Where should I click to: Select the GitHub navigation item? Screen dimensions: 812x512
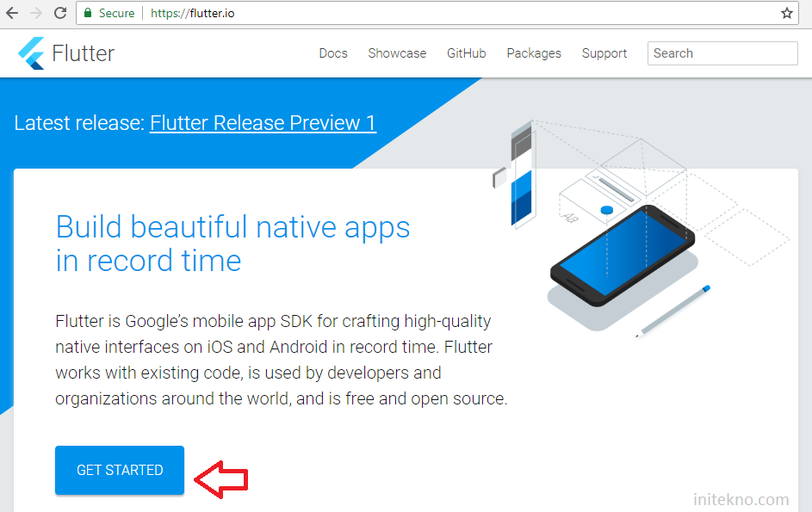tap(466, 53)
